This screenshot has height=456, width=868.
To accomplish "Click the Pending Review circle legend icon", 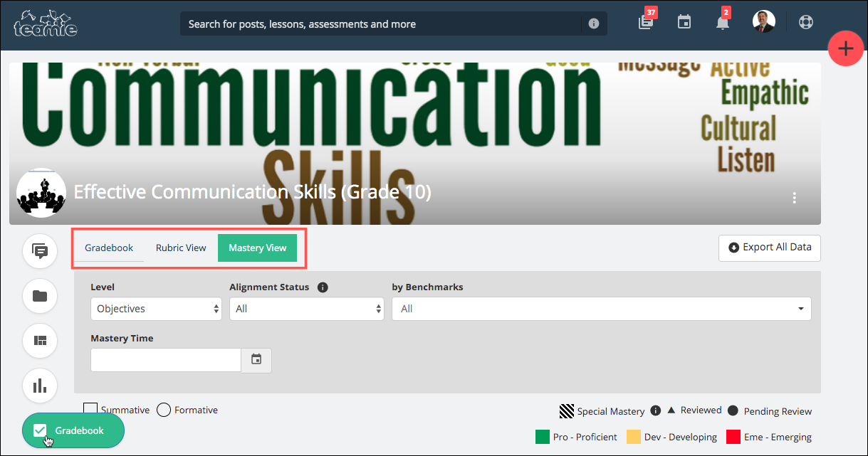I will pyautogui.click(x=732, y=410).
